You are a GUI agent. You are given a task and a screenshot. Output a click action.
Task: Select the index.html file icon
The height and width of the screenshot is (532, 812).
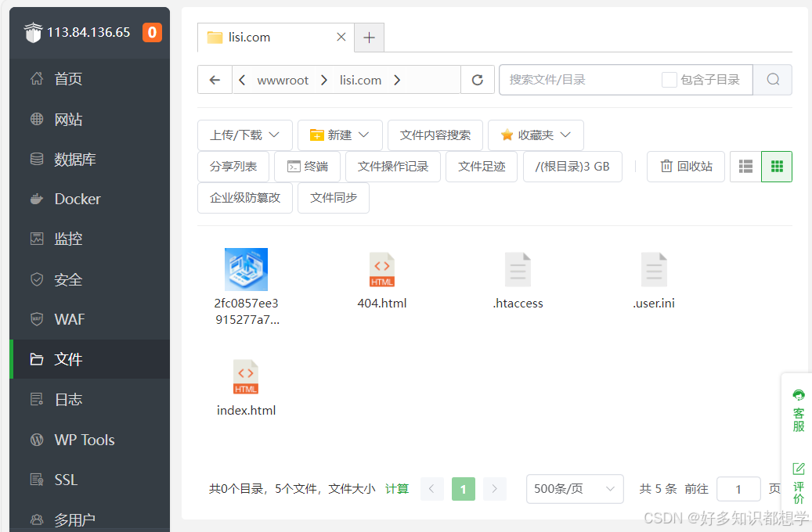(246, 377)
